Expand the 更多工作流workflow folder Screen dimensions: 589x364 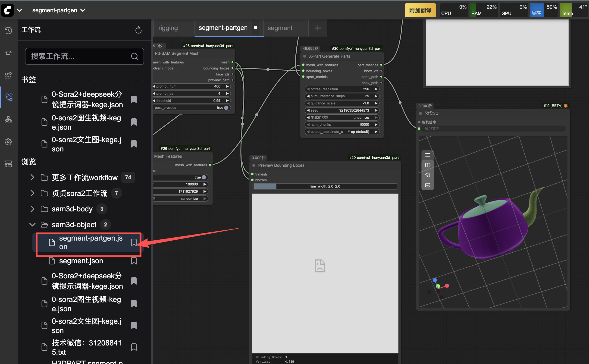[32, 177]
